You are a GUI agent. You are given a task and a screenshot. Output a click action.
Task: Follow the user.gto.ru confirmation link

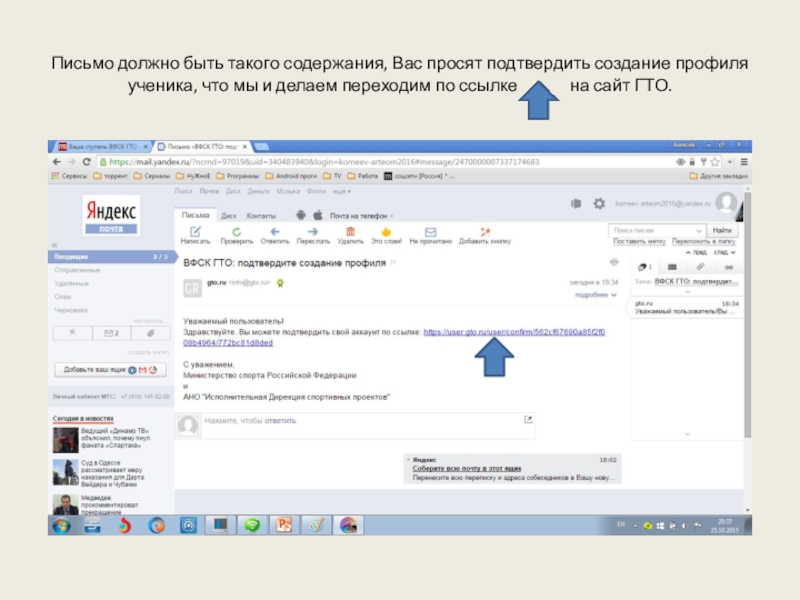pos(513,331)
